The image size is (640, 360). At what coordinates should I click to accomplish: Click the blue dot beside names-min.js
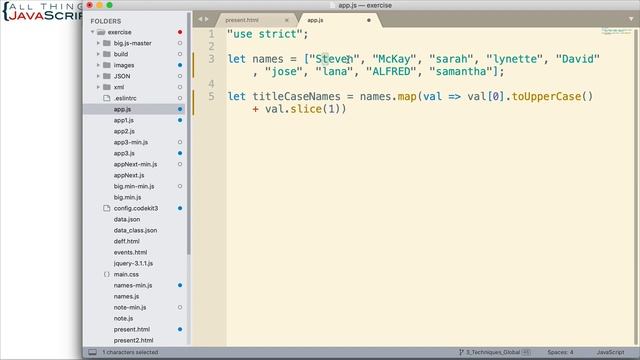pyautogui.click(x=180, y=285)
